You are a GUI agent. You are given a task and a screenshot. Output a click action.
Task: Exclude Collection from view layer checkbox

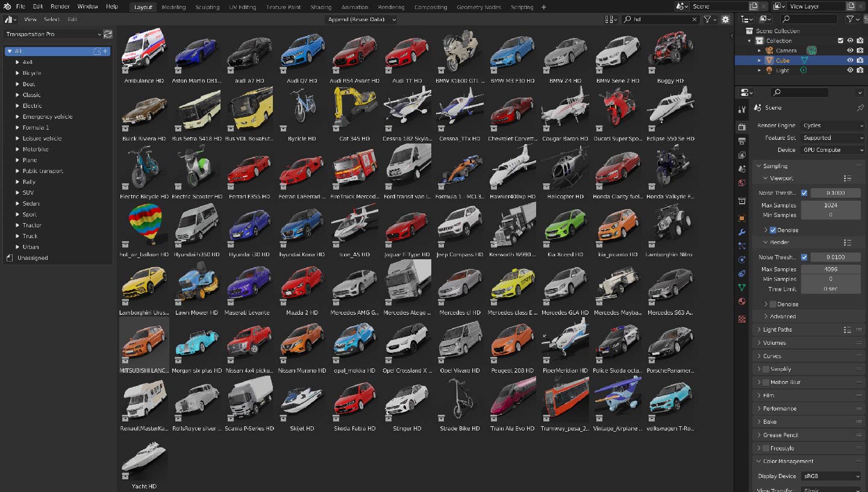[x=841, y=41]
